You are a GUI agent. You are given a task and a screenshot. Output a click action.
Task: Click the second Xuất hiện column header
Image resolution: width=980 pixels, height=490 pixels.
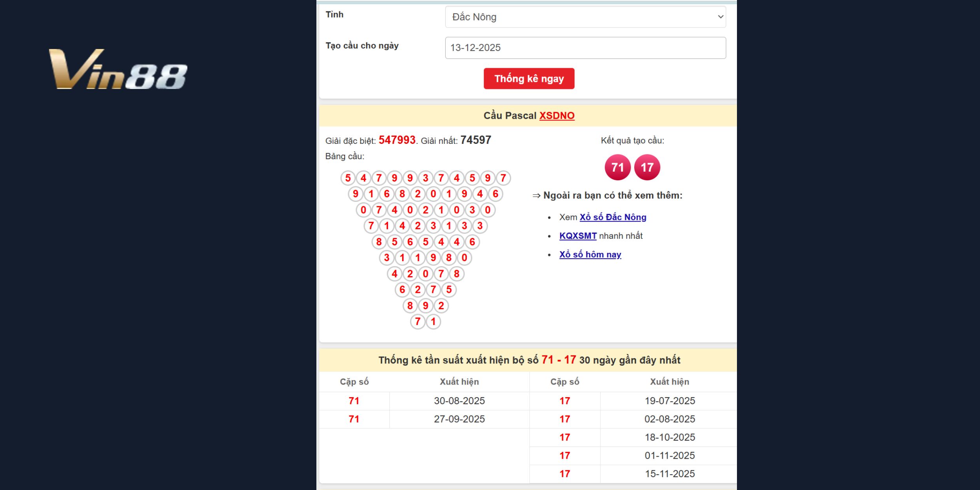669,382
